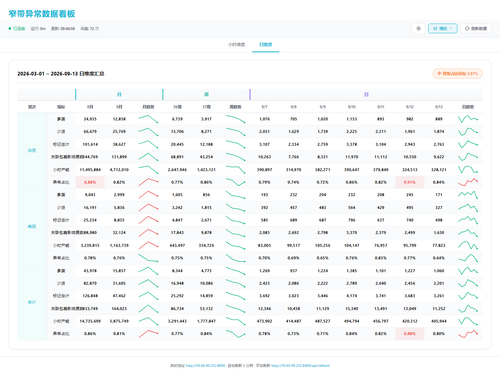Click the daily trend sparkline in the 1,076 row
Image resolution: width=500 pixels, height=374 pixels.
pyautogui.click(x=468, y=119)
